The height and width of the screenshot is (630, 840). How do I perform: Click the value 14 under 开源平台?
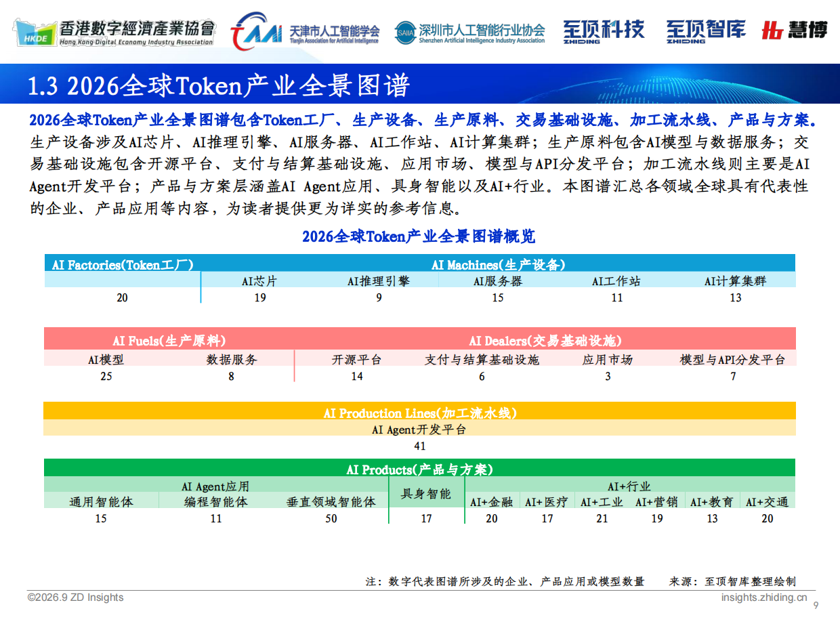click(357, 376)
